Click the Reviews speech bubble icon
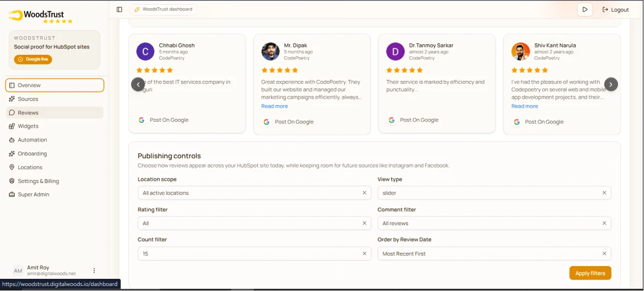 (x=12, y=113)
